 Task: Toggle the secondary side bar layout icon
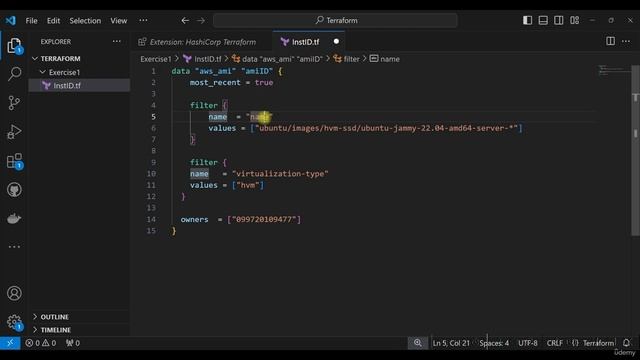tap(559, 20)
